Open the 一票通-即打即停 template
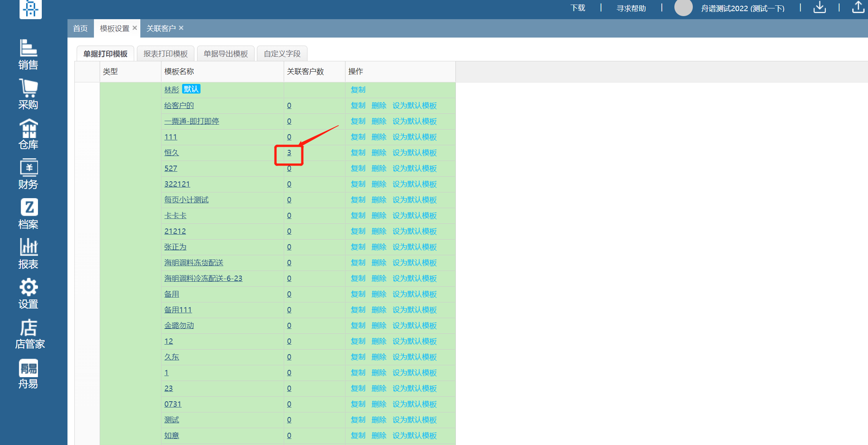The height and width of the screenshot is (445, 868). click(192, 121)
